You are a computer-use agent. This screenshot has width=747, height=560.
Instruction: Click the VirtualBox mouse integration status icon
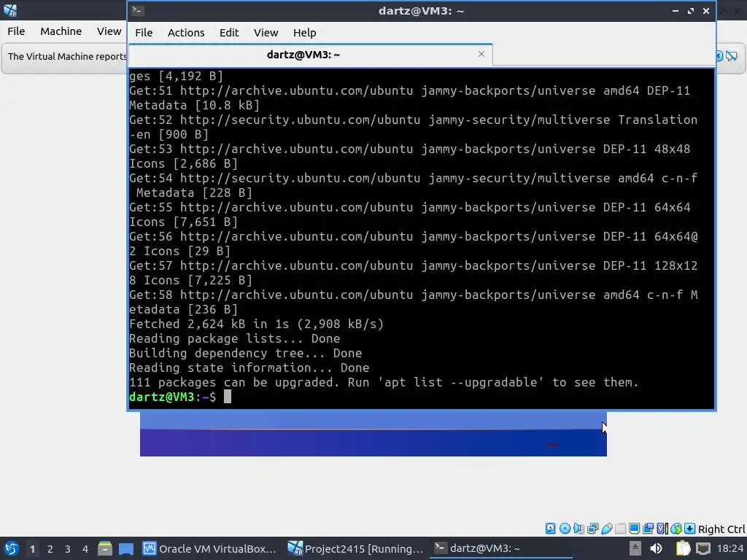pos(676,528)
